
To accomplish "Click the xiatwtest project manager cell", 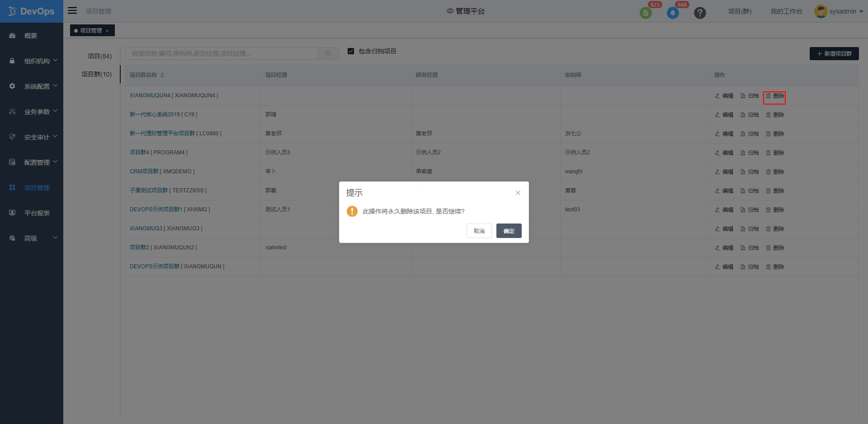I will point(276,248).
